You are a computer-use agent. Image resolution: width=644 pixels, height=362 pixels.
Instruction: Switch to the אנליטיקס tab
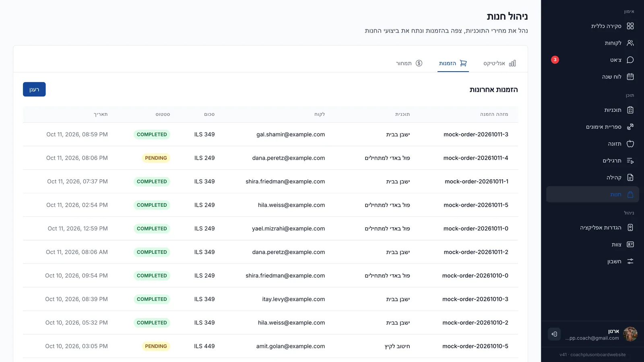(500, 63)
